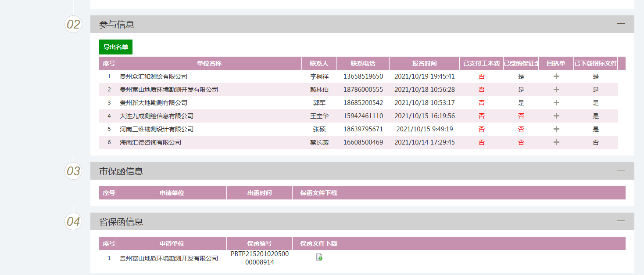Select company name 海南汇德咨询有限公司
This screenshot has width=644, height=275.
point(150,142)
